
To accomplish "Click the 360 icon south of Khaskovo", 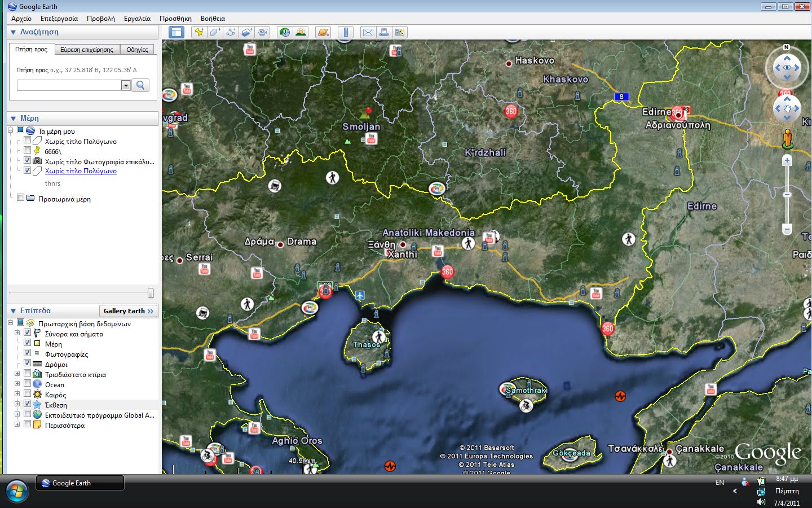I will [511, 111].
